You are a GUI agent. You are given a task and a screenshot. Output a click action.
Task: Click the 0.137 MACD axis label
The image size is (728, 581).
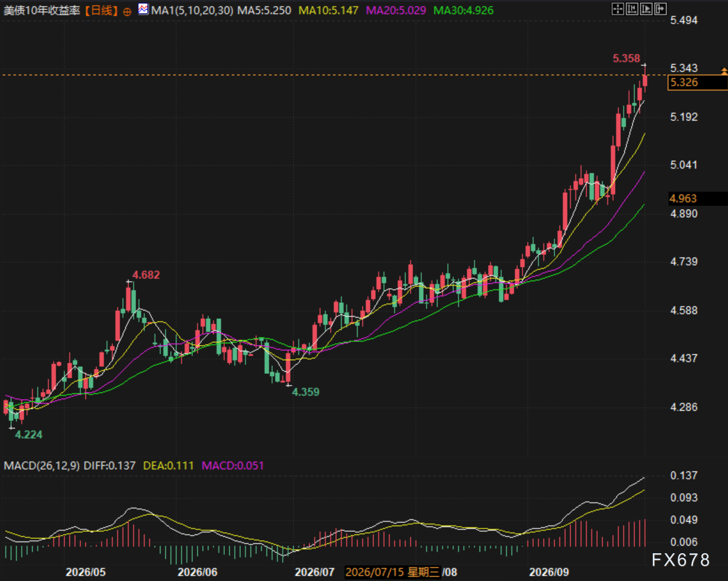pyautogui.click(x=684, y=475)
